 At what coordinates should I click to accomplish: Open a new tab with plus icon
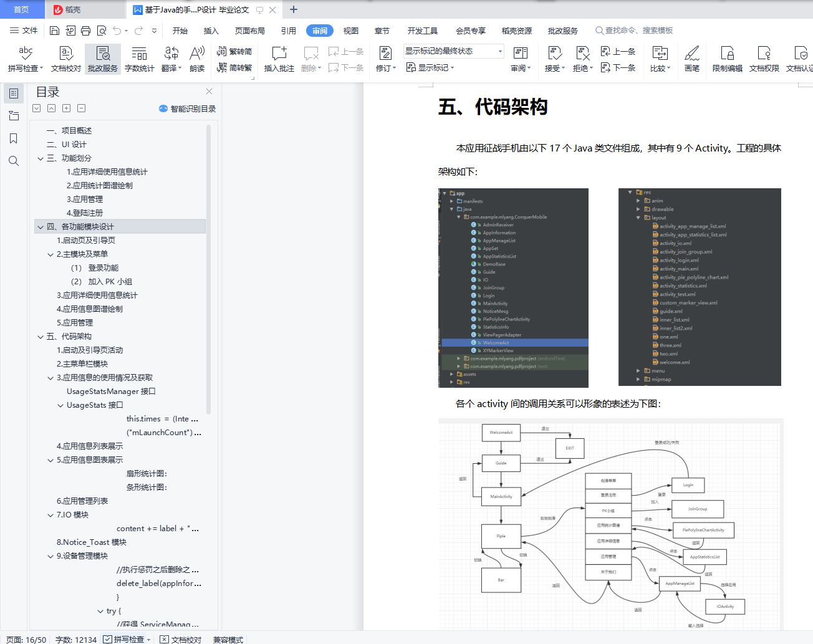tap(294, 9)
